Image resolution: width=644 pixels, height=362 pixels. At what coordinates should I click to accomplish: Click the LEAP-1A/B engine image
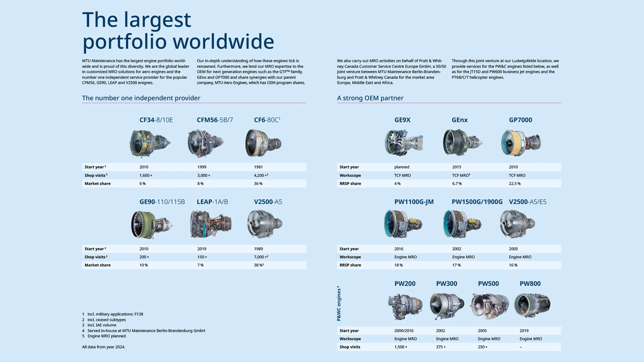tap(211, 224)
